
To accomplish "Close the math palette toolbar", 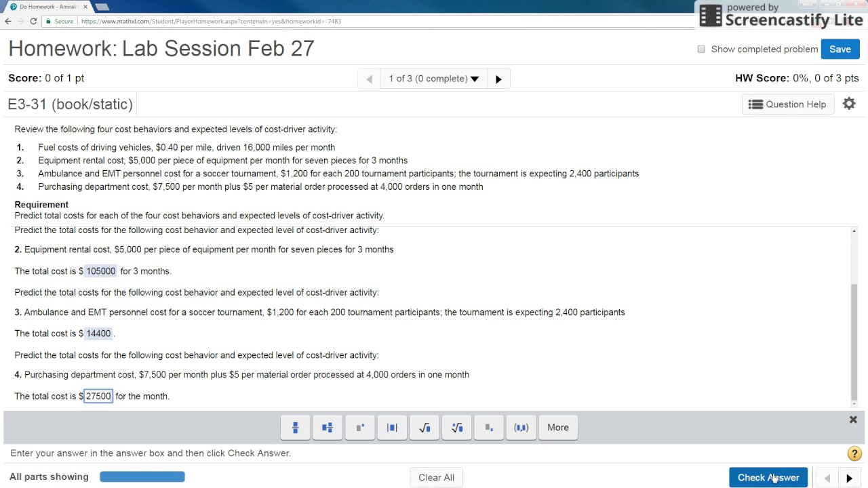I will click(853, 420).
